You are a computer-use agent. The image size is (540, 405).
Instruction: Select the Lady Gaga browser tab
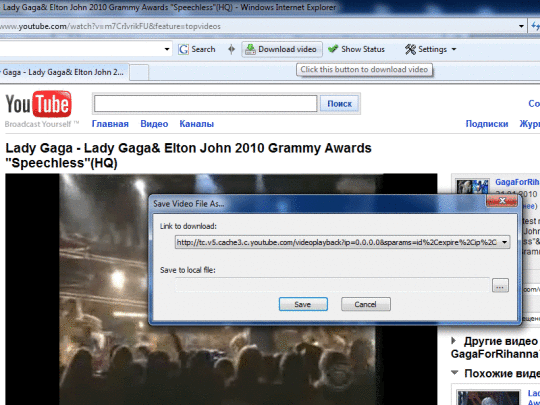tap(64, 72)
